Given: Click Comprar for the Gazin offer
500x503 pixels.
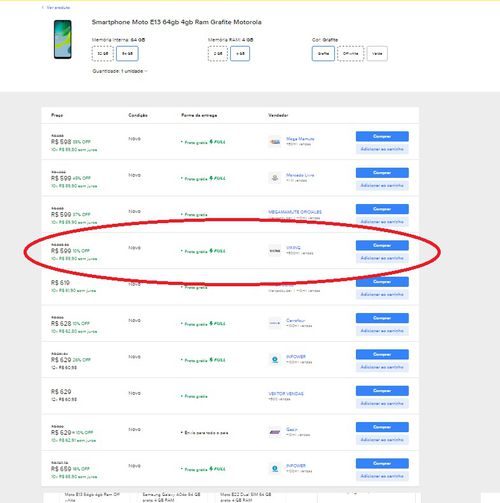Looking at the screenshot, I should (382, 427).
